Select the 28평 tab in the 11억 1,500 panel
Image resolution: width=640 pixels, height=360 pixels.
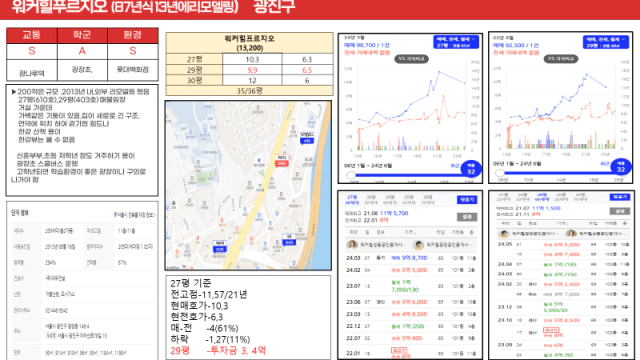pos(522,197)
